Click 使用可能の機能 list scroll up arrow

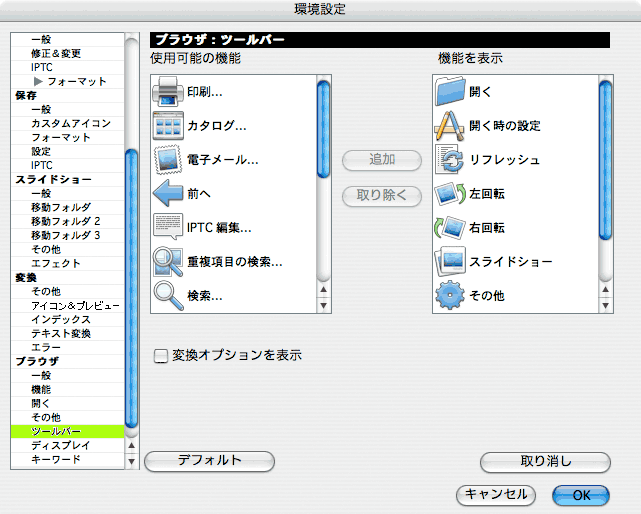tap(323, 290)
